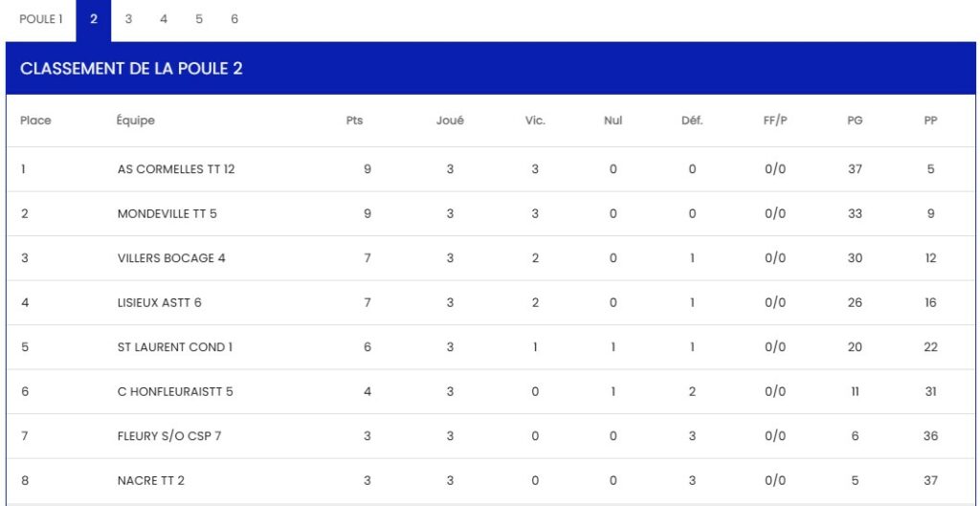Open the MONDEVILLE TT 5 team row
The image size is (980, 506).
tap(167, 213)
